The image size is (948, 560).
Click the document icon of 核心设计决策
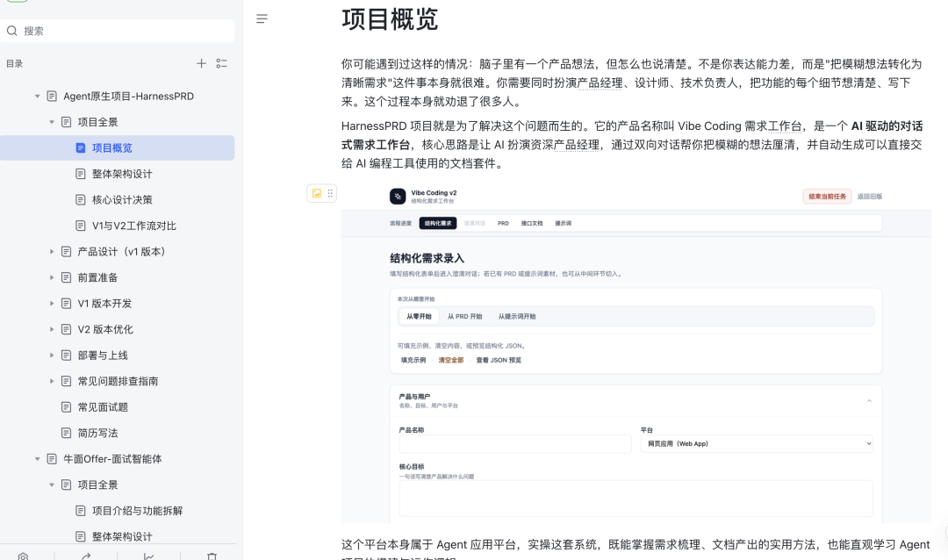[x=81, y=199]
